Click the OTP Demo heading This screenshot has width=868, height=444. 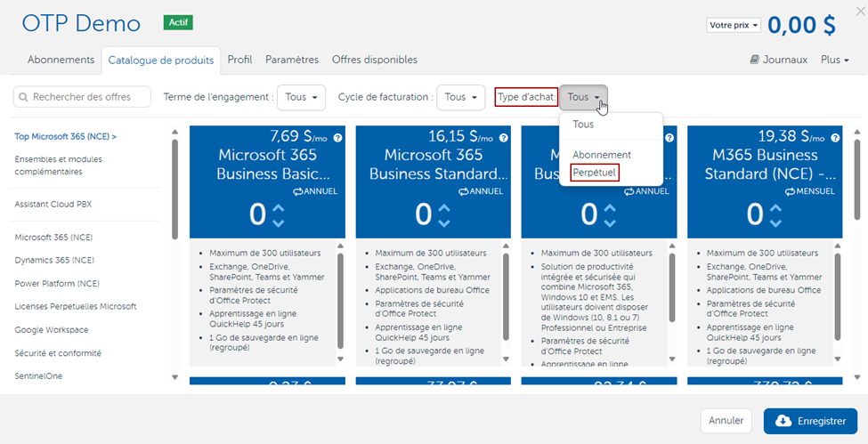(x=81, y=24)
